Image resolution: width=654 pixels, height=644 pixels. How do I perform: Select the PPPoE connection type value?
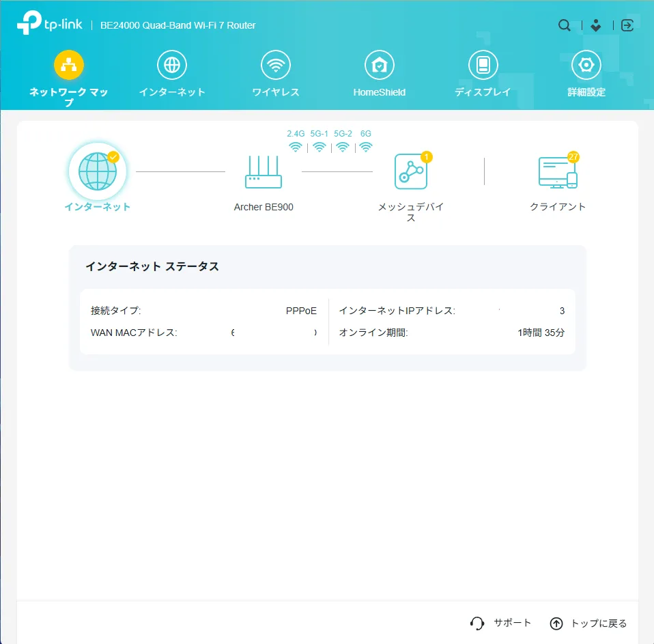coord(301,311)
